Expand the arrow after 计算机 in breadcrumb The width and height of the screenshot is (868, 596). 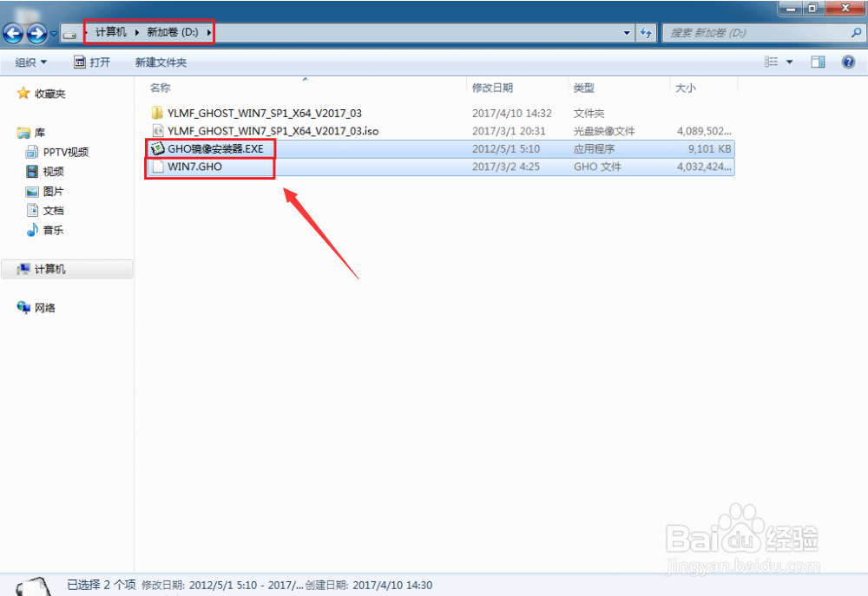tap(137, 33)
